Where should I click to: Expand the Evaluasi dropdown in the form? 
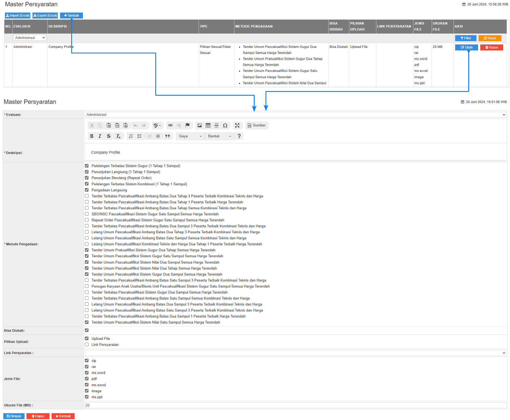point(296,115)
